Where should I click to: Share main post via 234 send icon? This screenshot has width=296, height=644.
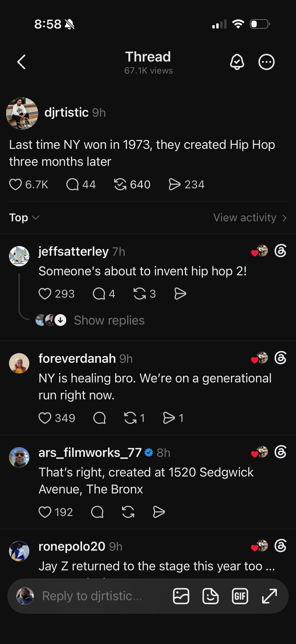tap(174, 184)
